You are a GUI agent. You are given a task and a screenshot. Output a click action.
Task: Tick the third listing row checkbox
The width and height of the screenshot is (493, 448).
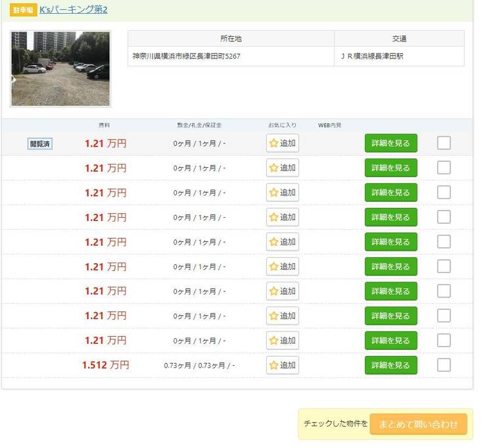pos(444,192)
